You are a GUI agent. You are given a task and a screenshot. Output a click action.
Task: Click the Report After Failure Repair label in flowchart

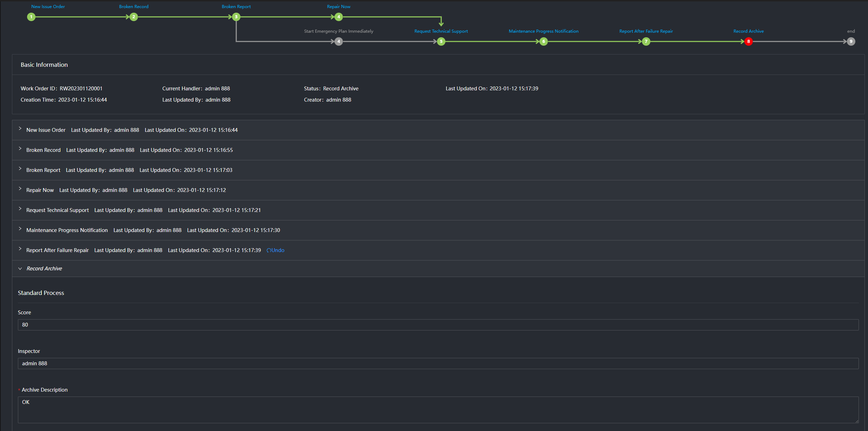pyautogui.click(x=646, y=31)
